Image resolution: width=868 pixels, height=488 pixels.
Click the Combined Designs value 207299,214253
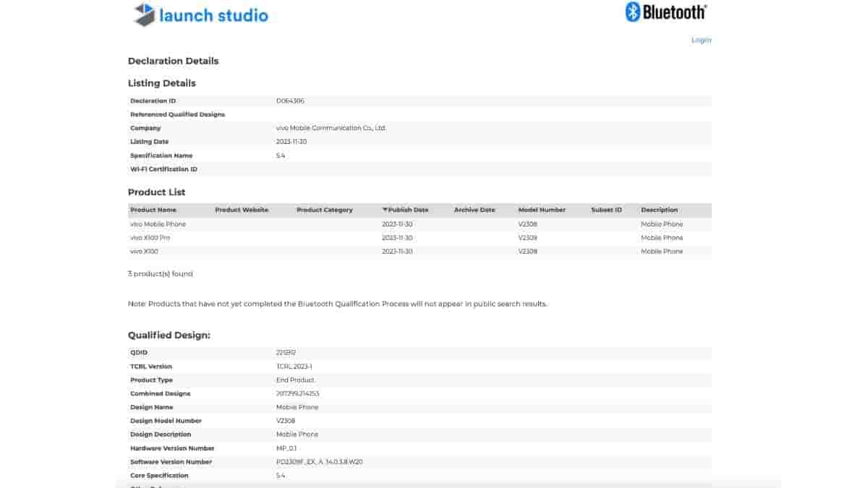pyautogui.click(x=297, y=394)
